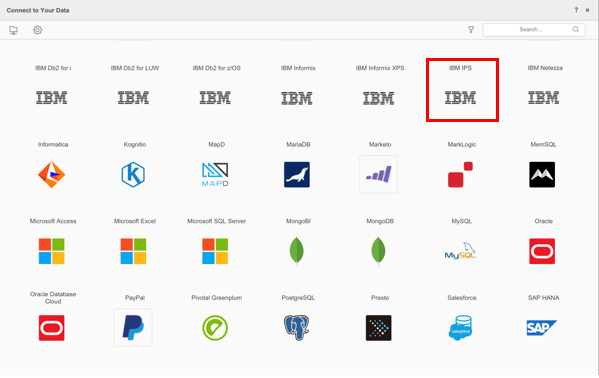Viewport: 599px width, 378px height.
Task: Select the Microsoft SQL Server icon
Action: coord(215,251)
